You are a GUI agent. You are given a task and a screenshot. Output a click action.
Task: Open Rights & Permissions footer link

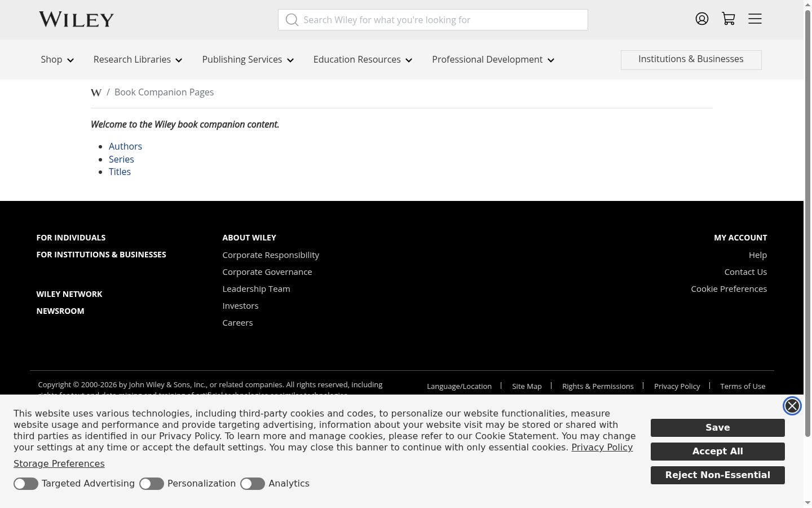point(598,387)
